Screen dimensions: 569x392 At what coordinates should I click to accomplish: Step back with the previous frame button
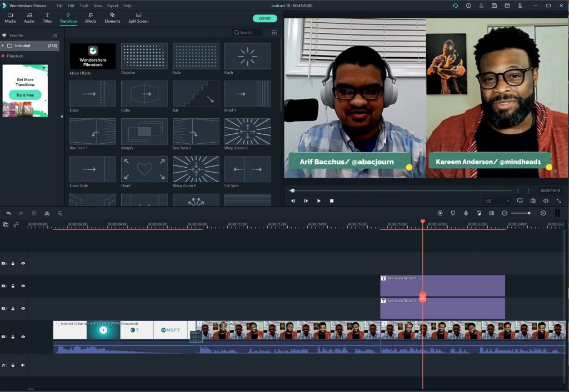(293, 201)
